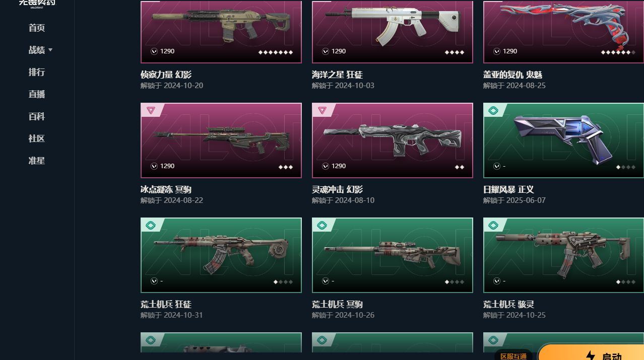Open 准星 in the left navigation
Image resolution: width=644 pixels, height=360 pixels.
point(37,161)
